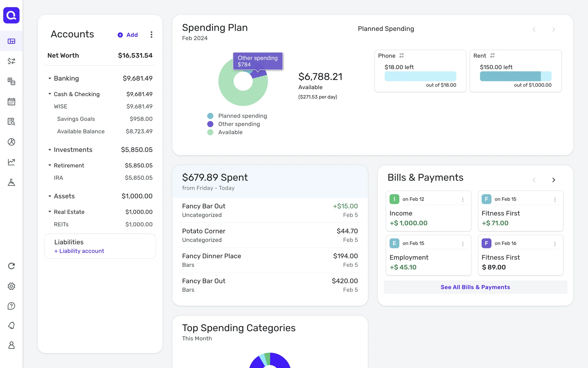The image size is (588, 368).
Task: Add a Liability account link
Action: 79,251
